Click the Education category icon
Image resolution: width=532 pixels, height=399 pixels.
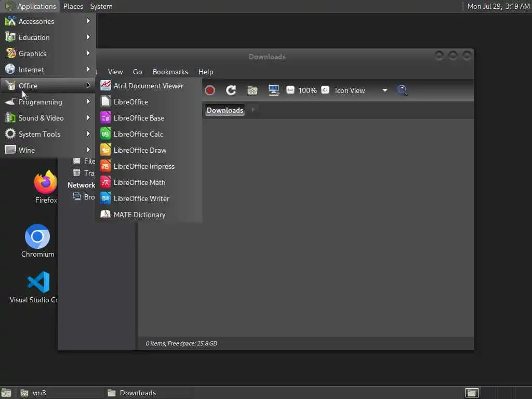tap(10, 37)
